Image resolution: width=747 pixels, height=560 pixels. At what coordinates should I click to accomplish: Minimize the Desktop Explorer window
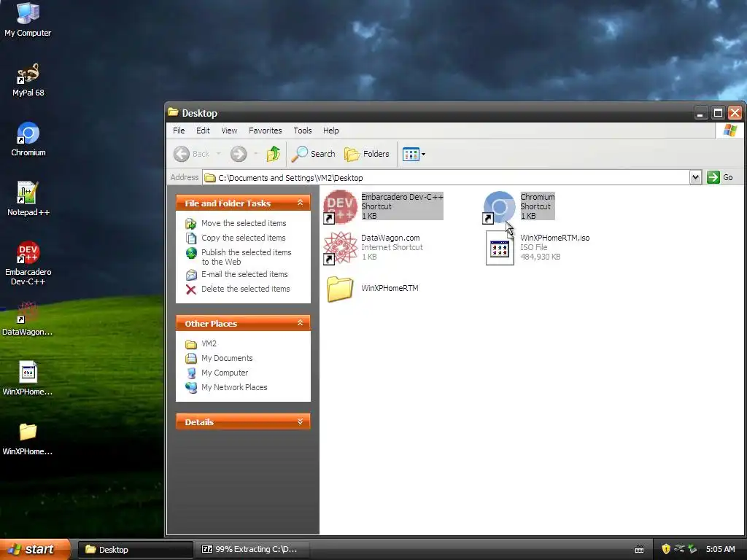pyautogui.click(x=700, y=113)
